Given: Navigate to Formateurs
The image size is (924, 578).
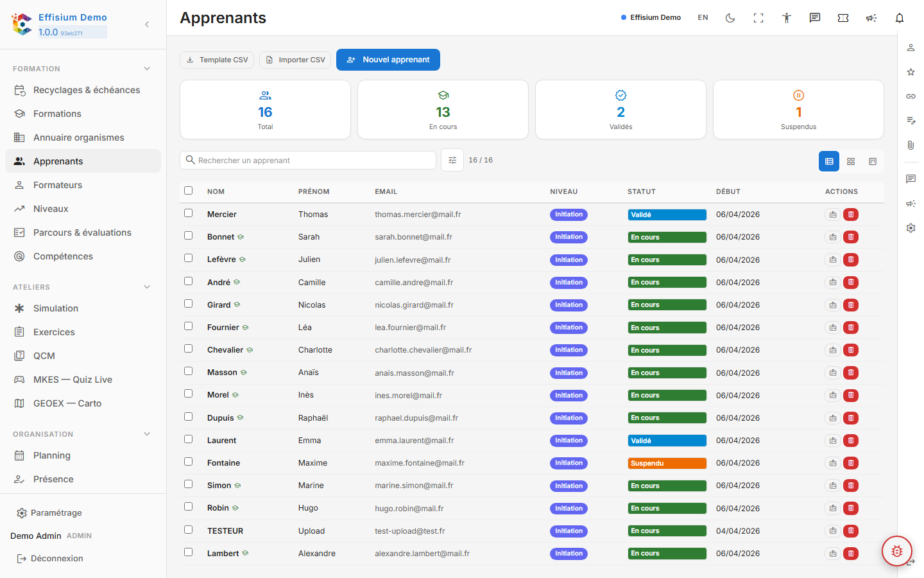Looking at the screenshot, I should (x=83, y=185).
